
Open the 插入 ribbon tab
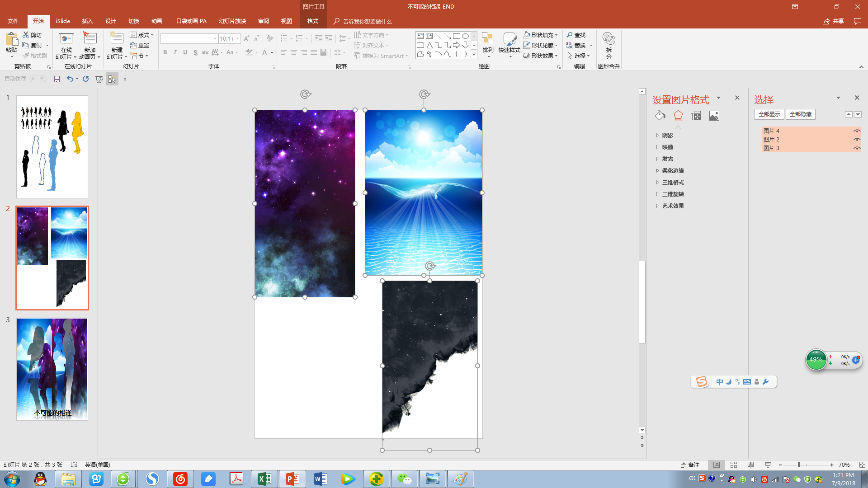[x=87, y=21]
